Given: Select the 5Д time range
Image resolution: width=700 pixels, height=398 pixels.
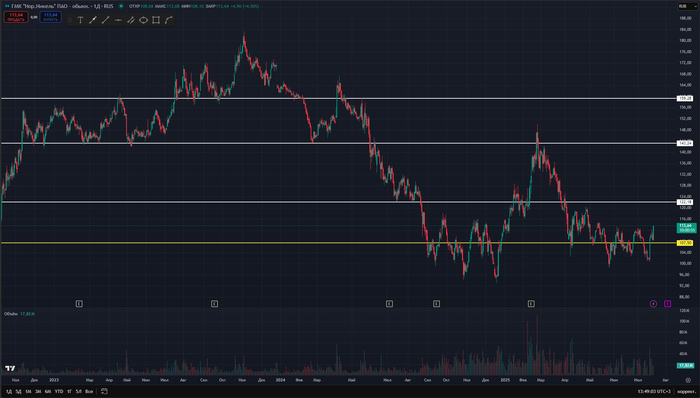Looking at the screenshot, I should pos(18,391).
